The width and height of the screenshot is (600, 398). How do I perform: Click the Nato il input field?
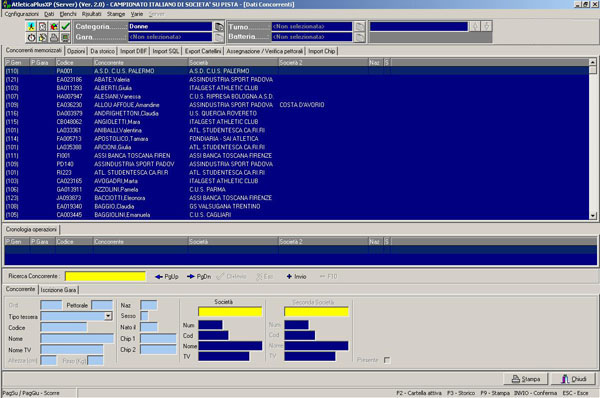(x=149, y=327)
